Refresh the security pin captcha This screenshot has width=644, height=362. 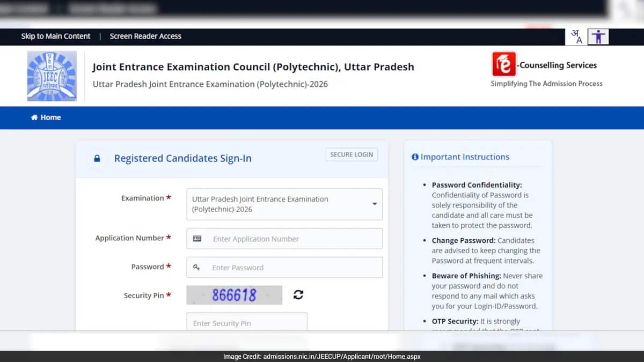coord(298,294)
